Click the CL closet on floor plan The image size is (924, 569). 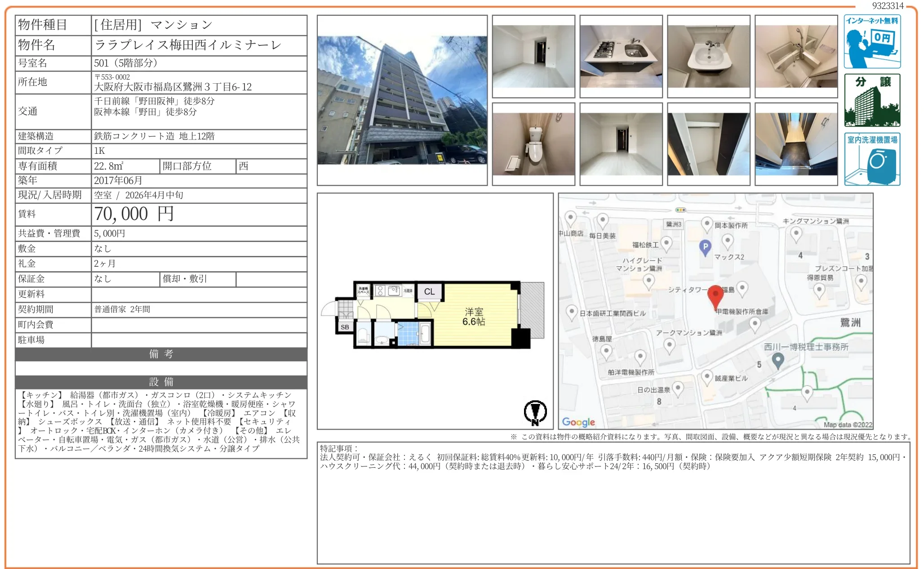(x=429, y=291)
